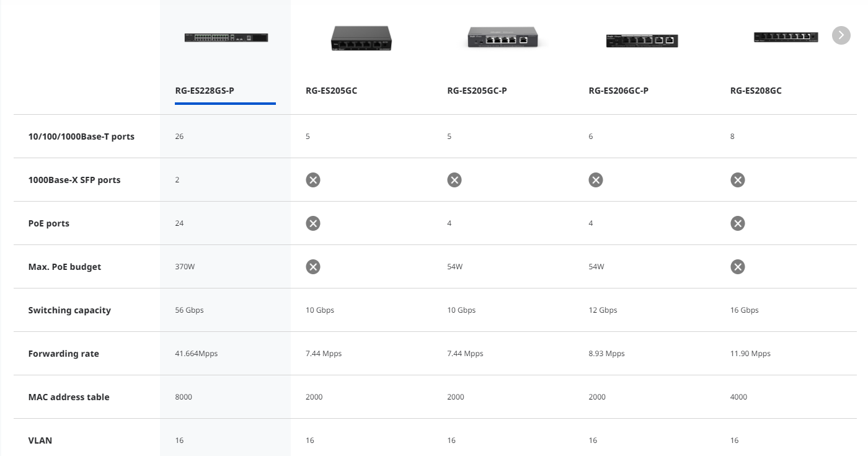Click the 26 Base-T ports value

(179, 136)
